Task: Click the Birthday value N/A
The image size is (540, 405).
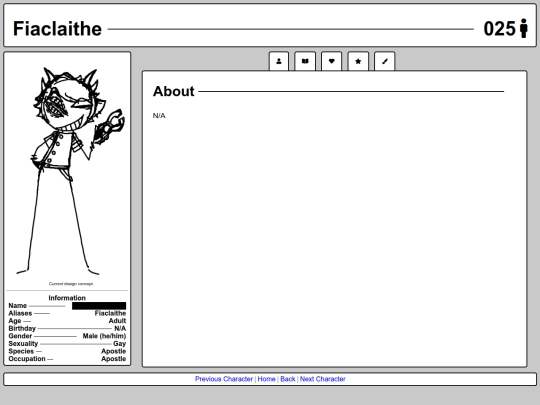Action: pyautogui.click(x=120, y=328)
